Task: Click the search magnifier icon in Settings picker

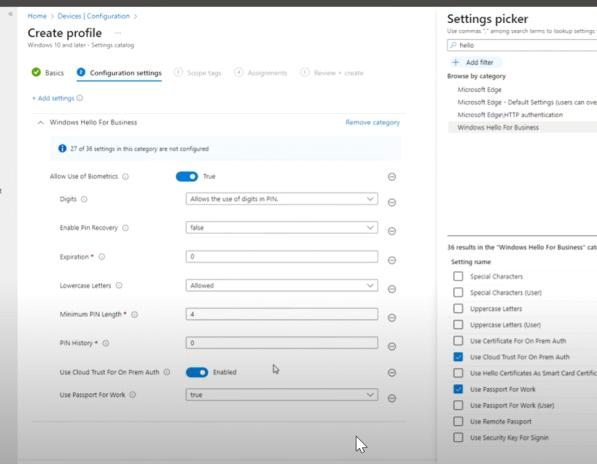Action: tap(453, 45)
